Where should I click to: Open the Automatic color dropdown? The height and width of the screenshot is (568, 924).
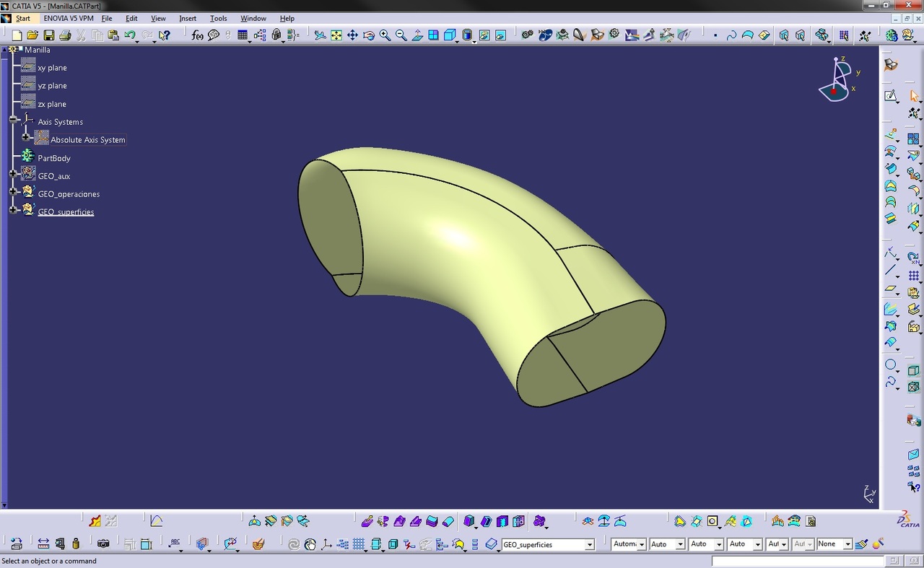[x=642, y=545]
